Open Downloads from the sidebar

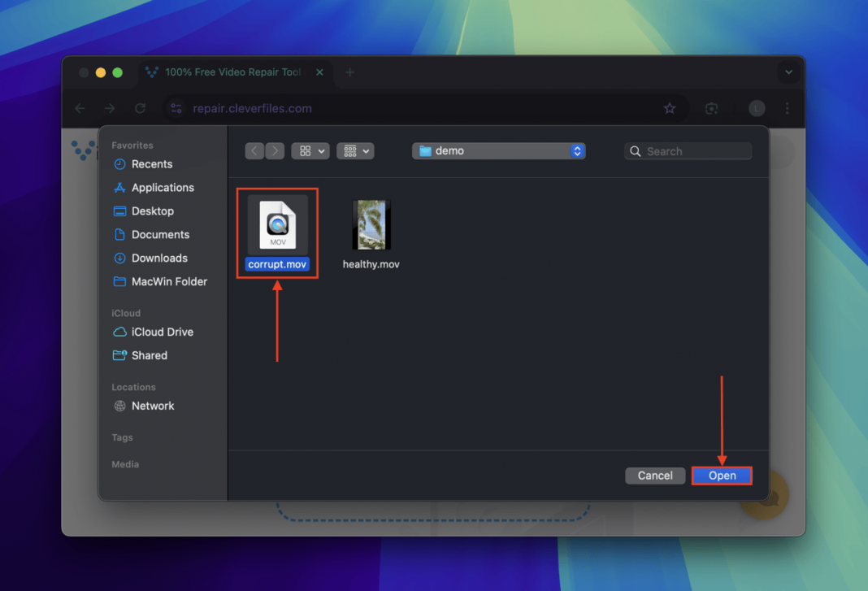click(x=159, y=259)
